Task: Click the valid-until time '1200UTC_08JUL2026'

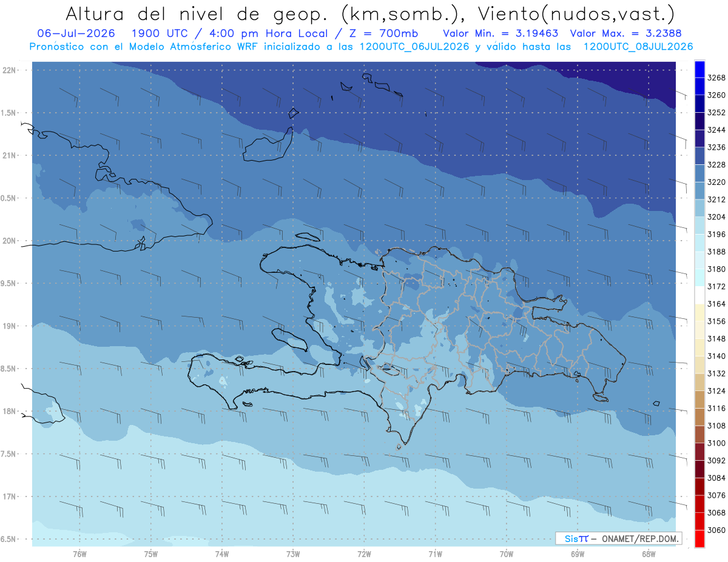Action: click(638, 47)
